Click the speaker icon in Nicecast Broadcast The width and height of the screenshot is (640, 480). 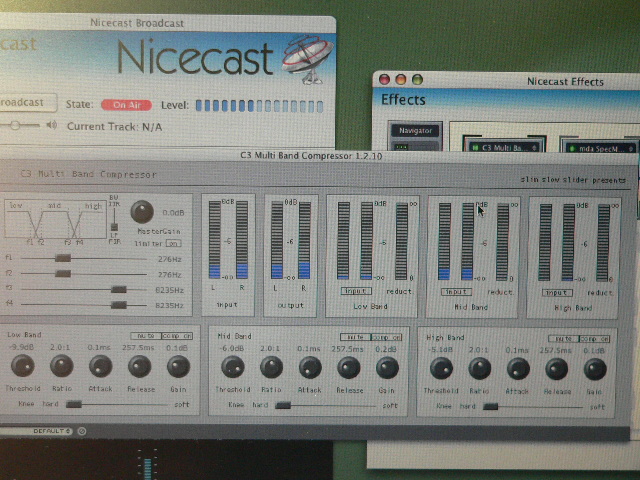(x=51, y=125)
